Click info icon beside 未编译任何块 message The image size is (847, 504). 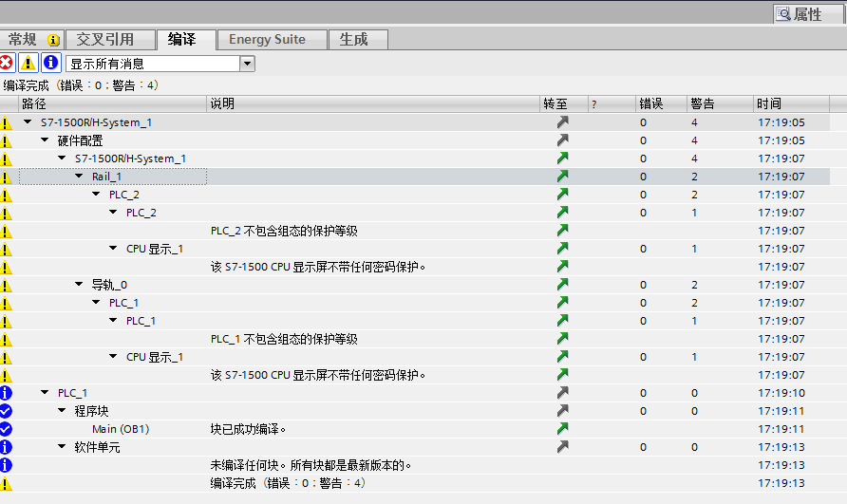tap(6, 465)
